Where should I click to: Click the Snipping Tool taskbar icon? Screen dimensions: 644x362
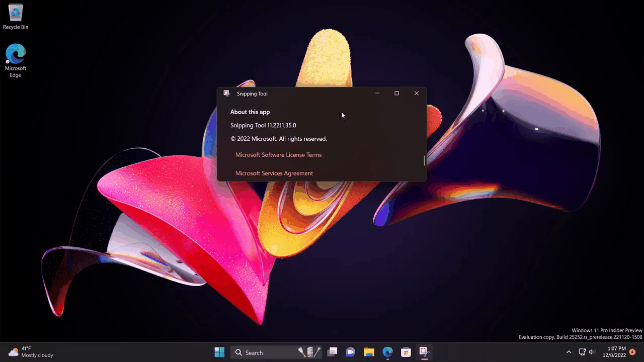coord(424,352)
